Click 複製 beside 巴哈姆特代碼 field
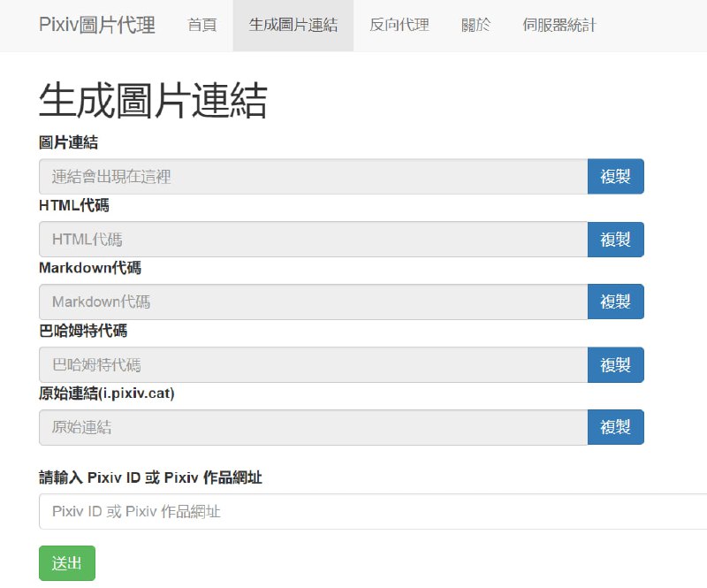Viewport: 707px width, 588px height. coord(615,364)
